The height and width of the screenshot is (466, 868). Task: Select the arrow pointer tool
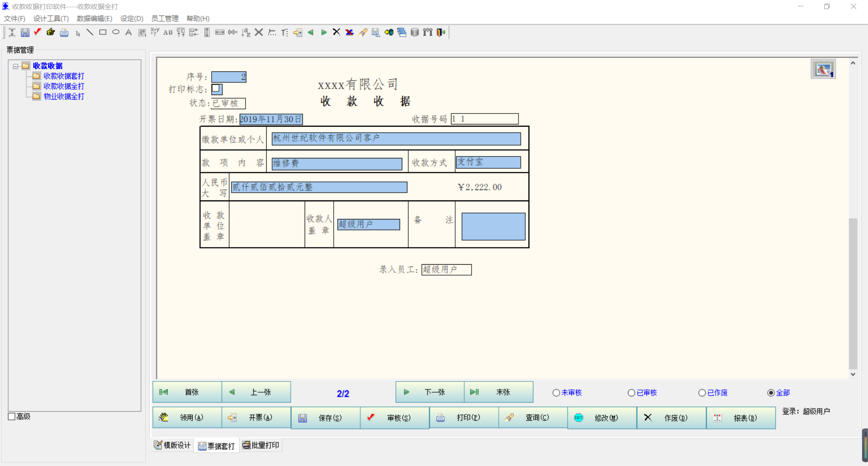pyautogui.click(x=78, y=33)
